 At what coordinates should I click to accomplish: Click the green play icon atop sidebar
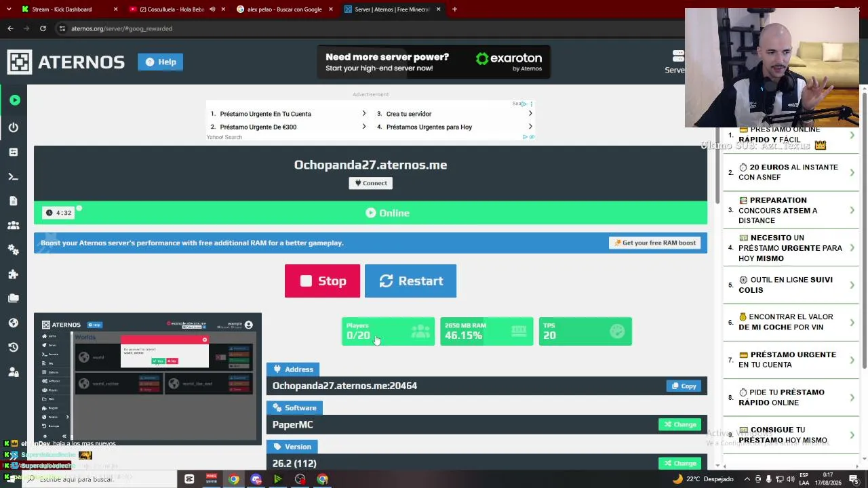click(x=14, y=100)
